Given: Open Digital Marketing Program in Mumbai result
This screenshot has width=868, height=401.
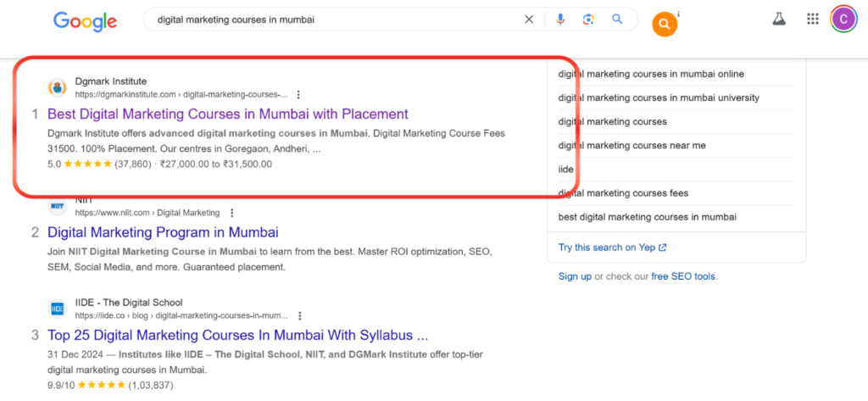Looking at the screenshot, I should [x=163, y=232].
